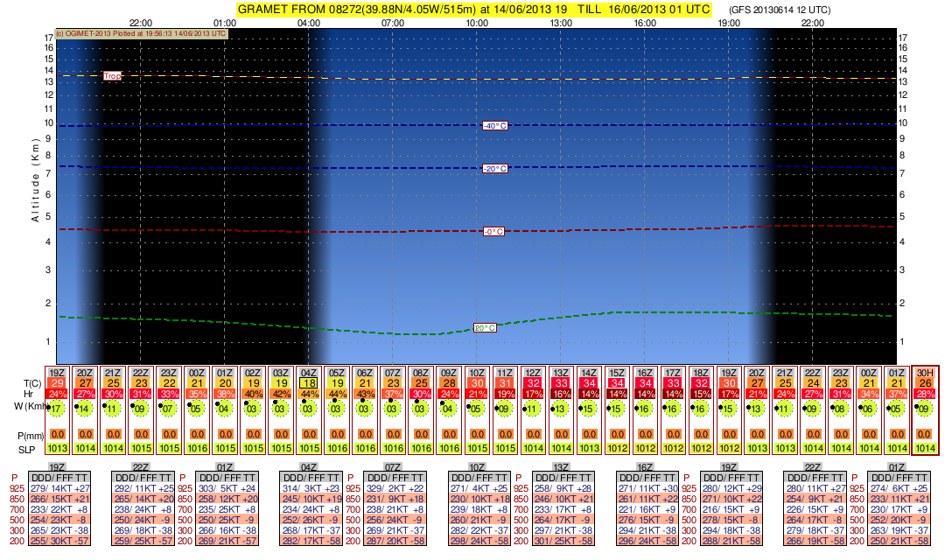
Task: Click wind entry 292/ 11KT +25
Action: coord(143,488)
